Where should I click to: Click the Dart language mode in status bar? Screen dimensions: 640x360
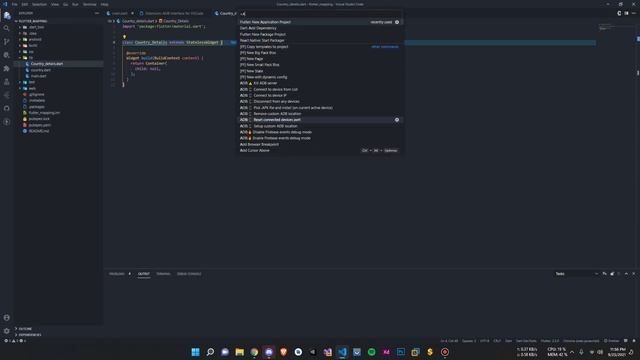[509, 341]
